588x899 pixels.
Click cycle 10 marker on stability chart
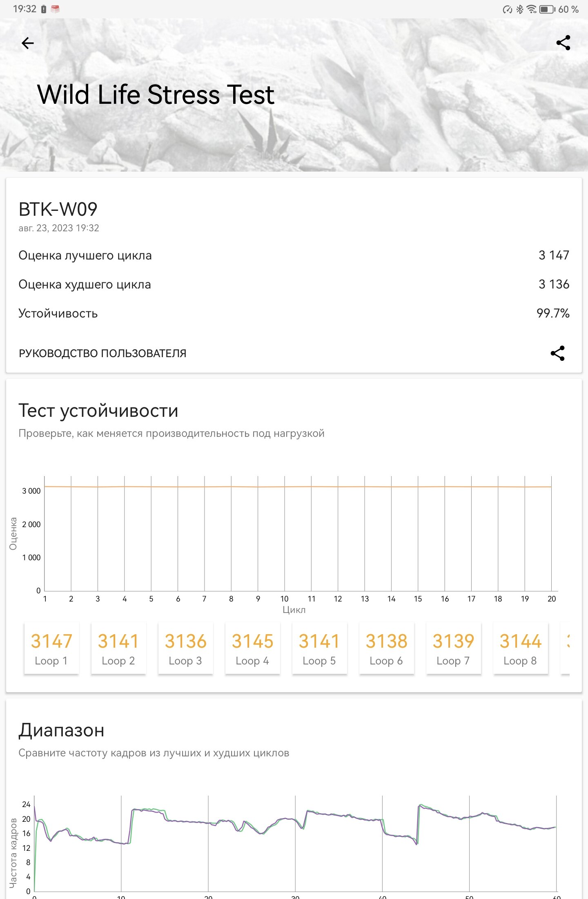pyautogui.click(x=285, y=599)
